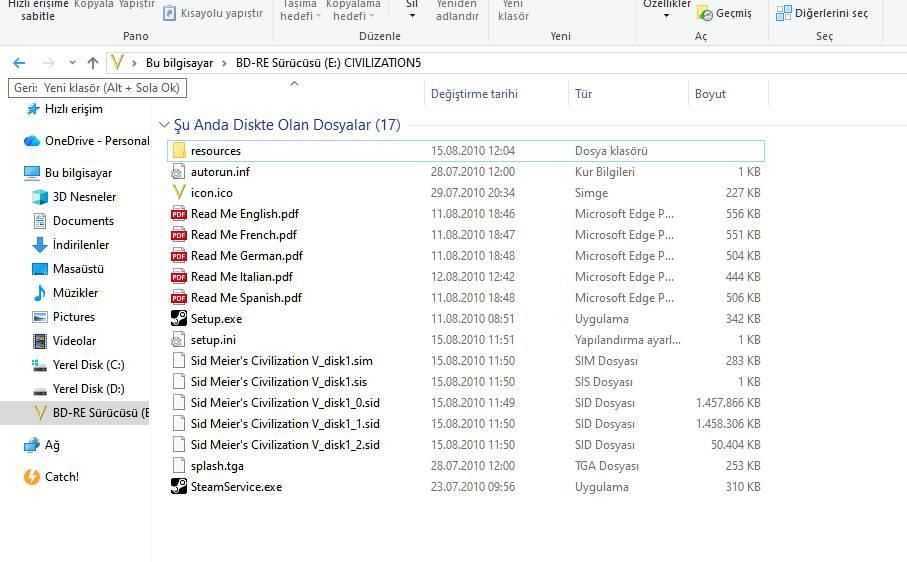Select the 'Read Me English.pdf' file name
Viewport: 907px width, 562px height.
[245, 214]
